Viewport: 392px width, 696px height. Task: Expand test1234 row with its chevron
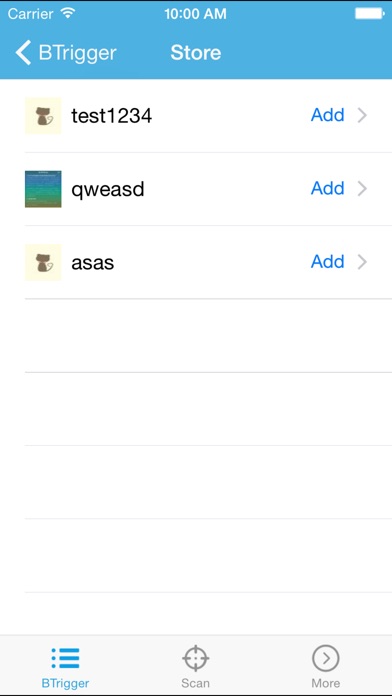coord(363,115)
